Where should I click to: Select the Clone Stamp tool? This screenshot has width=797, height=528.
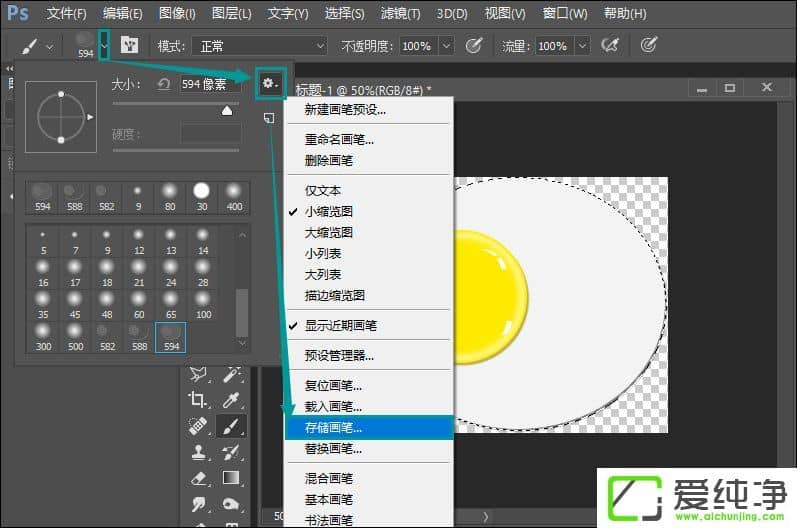point(198,452)
